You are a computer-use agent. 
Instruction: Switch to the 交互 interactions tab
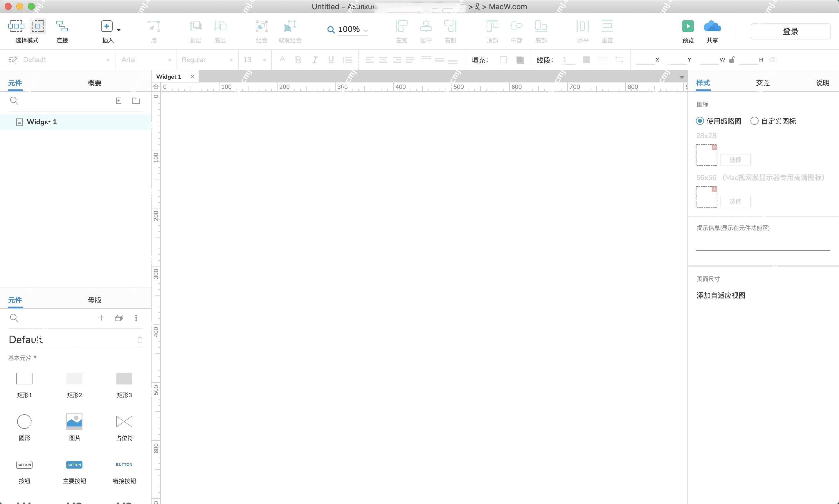(763, 82)
